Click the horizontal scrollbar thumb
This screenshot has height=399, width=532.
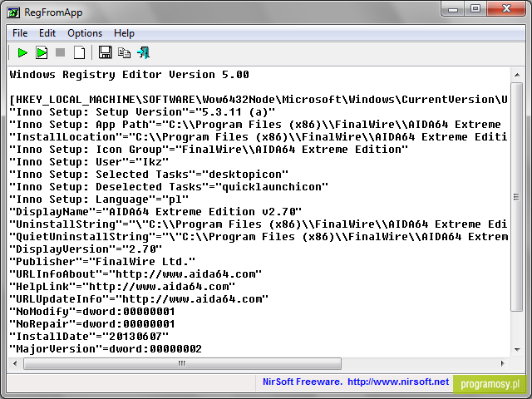pyautogui.click(x=182, y=364)
